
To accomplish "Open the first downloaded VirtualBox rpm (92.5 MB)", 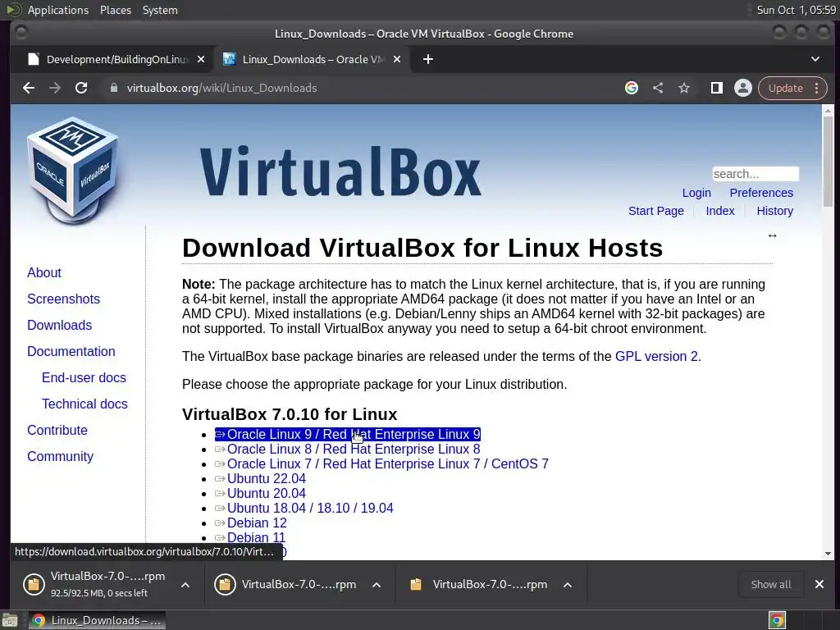I will (97, 584).
